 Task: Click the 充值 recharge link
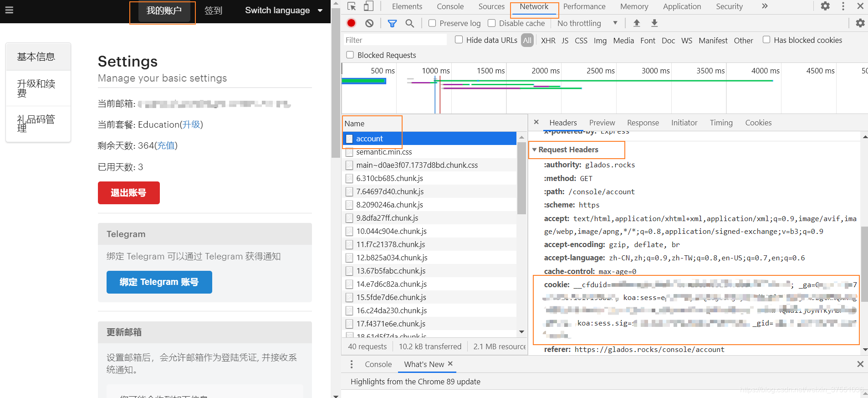tap(166, 145)
